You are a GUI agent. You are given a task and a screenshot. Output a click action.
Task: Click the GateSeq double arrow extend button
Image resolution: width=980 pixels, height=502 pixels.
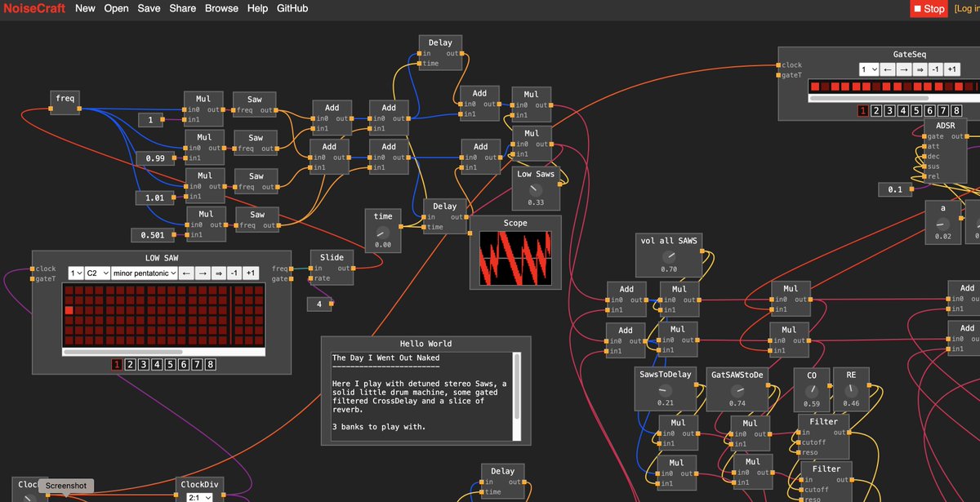[x=920, y=69]
